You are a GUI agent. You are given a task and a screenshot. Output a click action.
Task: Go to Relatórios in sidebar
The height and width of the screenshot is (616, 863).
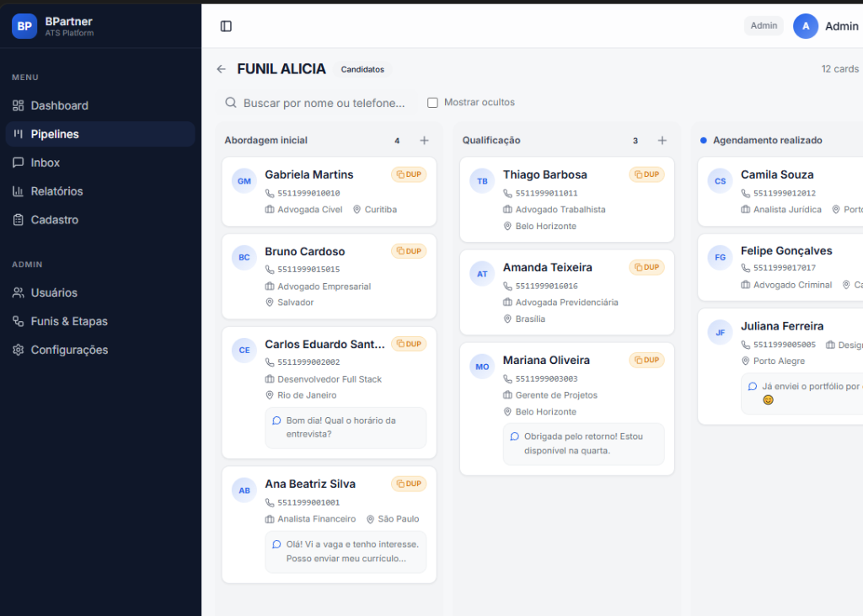coord(56,191)
